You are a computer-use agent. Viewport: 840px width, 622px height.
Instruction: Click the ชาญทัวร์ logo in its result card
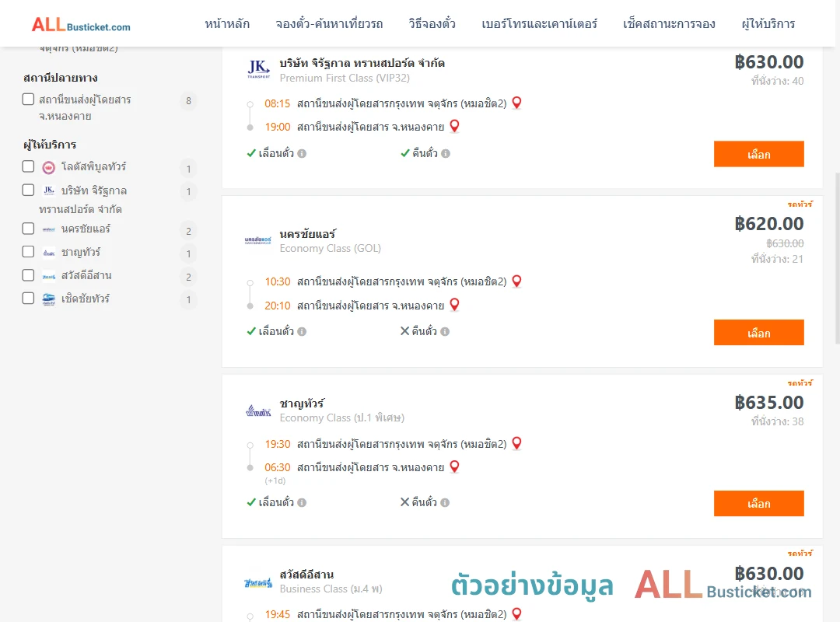(x=258, y=411)
